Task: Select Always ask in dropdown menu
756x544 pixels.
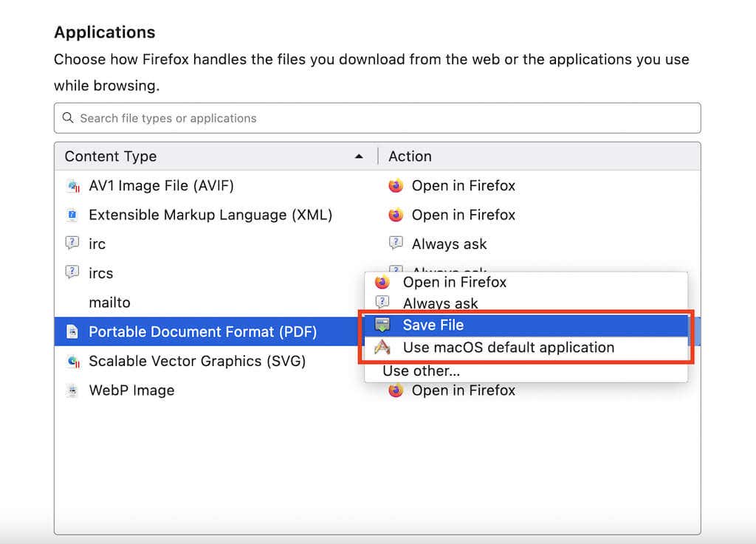Action: coord(440,303)
